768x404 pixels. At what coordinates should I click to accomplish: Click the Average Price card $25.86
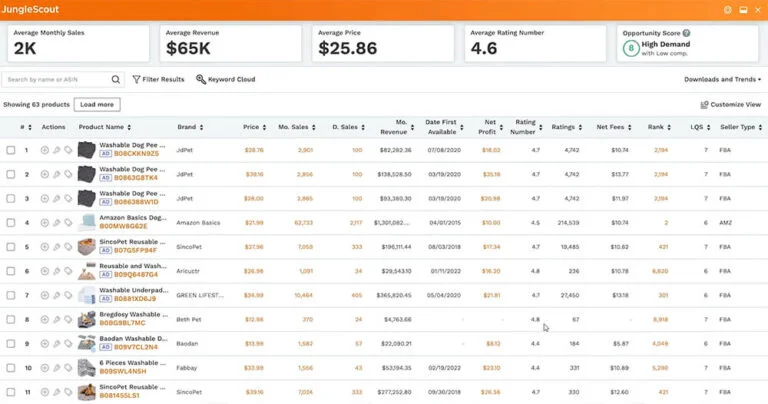(383, 44)
